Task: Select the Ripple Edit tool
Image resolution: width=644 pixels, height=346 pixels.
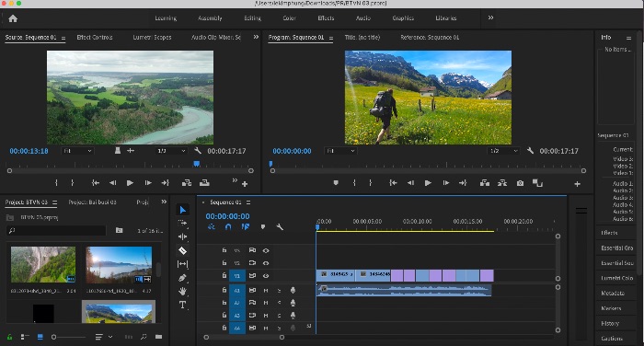Action: (x=183, y=236)
